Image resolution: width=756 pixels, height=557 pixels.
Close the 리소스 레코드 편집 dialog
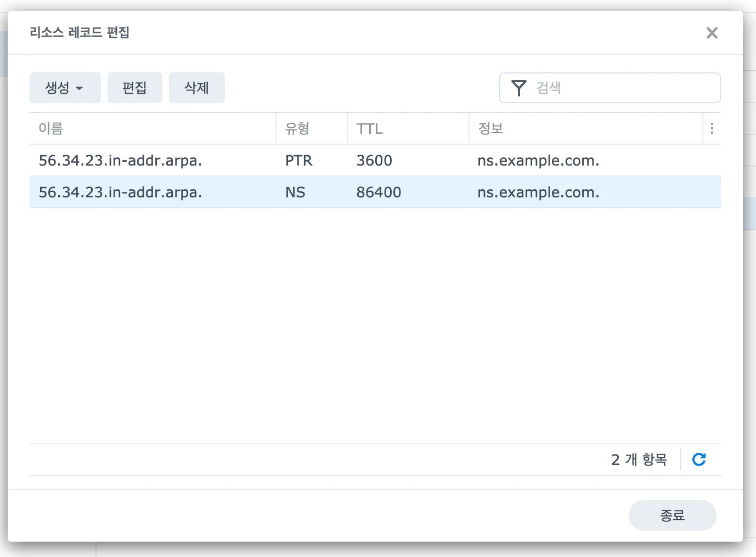tap(712, 33)
